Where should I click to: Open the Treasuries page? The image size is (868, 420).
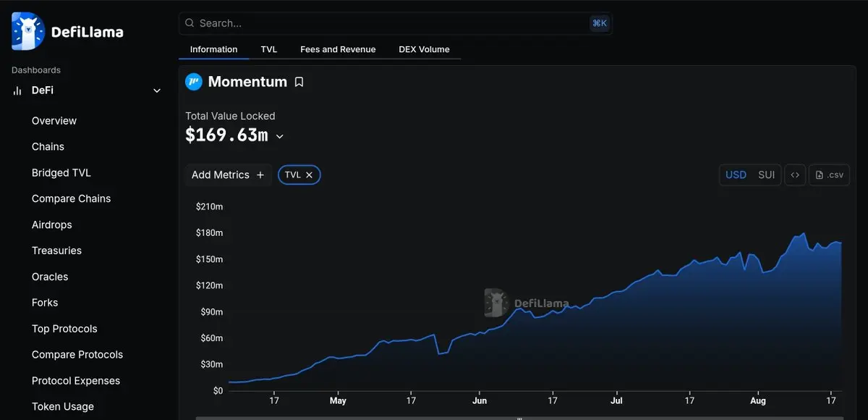pyautogui.click(x=56, y=251)
